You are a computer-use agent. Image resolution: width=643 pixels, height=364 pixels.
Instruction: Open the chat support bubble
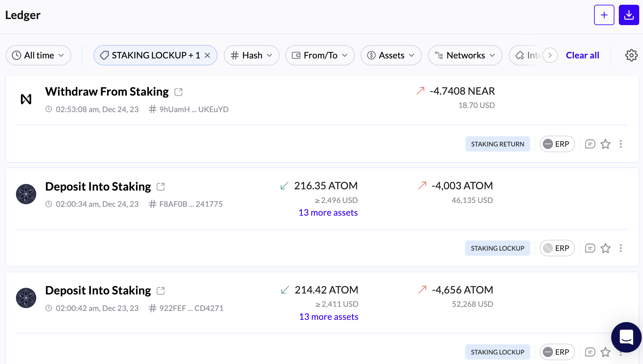(626, 337)
